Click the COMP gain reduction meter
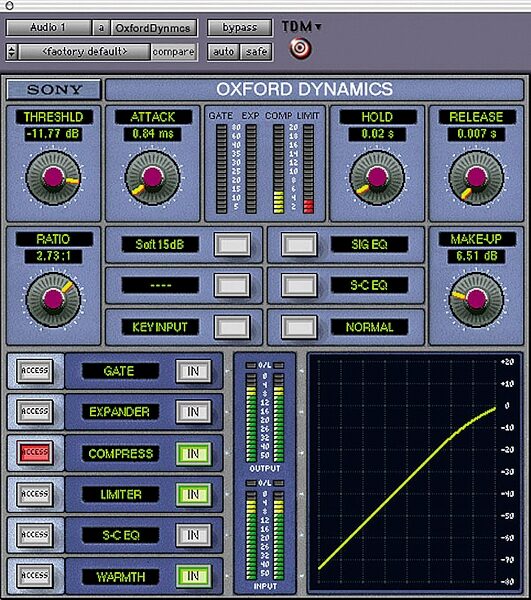 click(x=279, y=169)
